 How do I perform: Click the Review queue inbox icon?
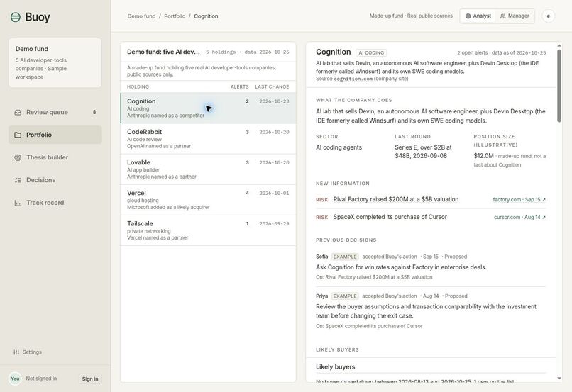pos(18,112)
